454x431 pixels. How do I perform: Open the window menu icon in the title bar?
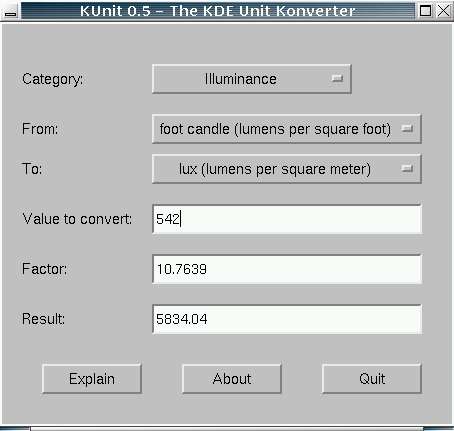click(10, 11)
